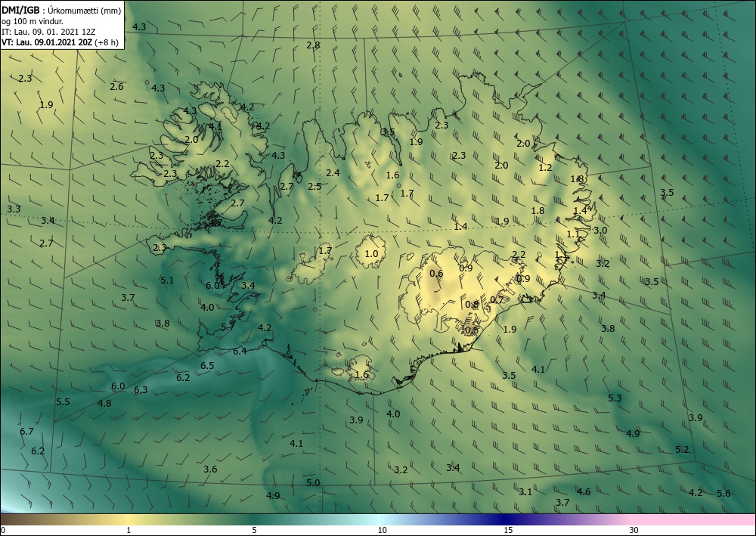Click the map value '4.8'
The width and height of the screenshot is (756, 536).
(104, 404)
